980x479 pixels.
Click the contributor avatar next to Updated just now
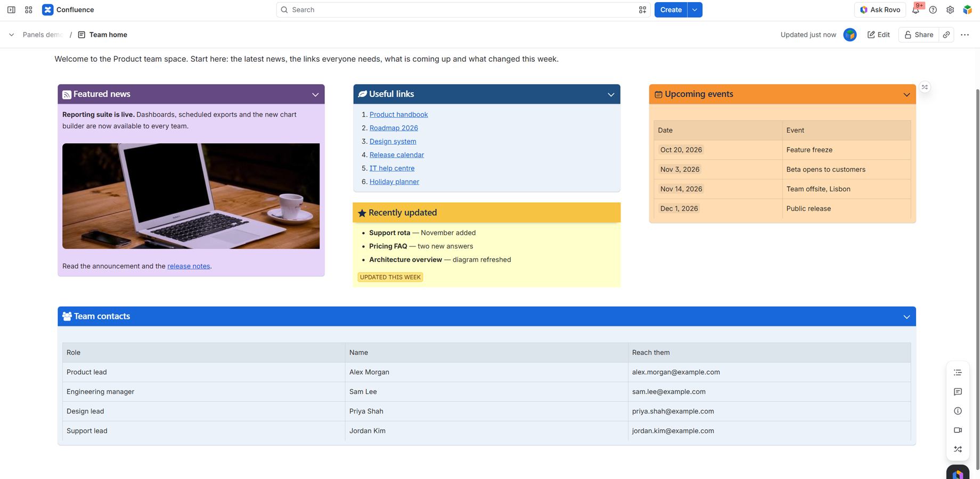click(x=850, y=35)
